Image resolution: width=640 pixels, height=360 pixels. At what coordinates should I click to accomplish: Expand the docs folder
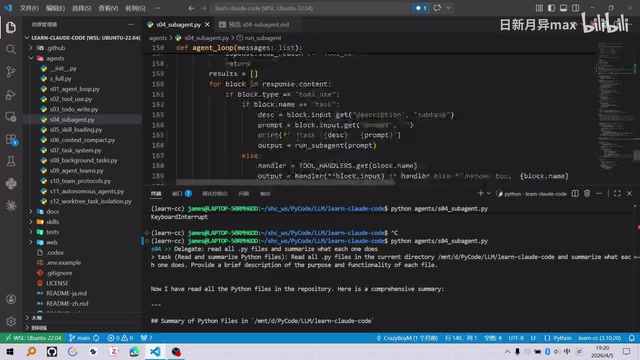31,211
